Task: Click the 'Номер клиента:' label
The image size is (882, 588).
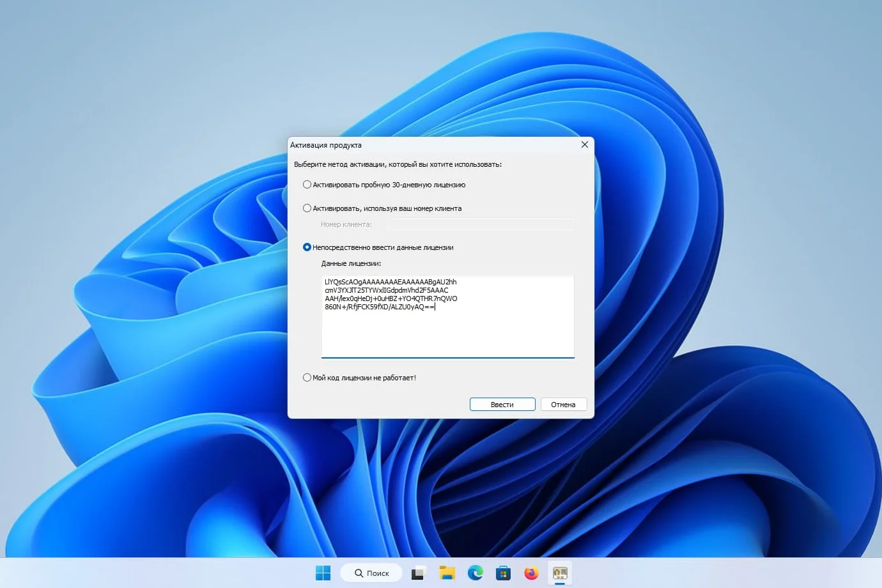Action: 346,224
